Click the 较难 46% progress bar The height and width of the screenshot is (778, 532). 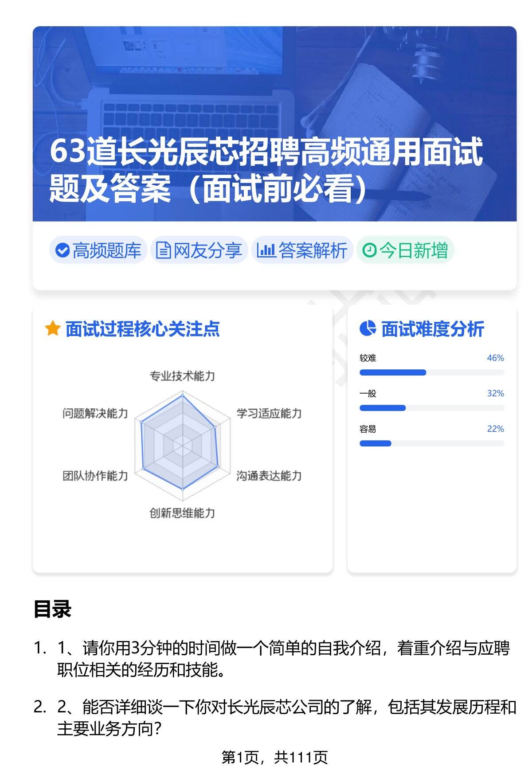[x=431, y=372]
